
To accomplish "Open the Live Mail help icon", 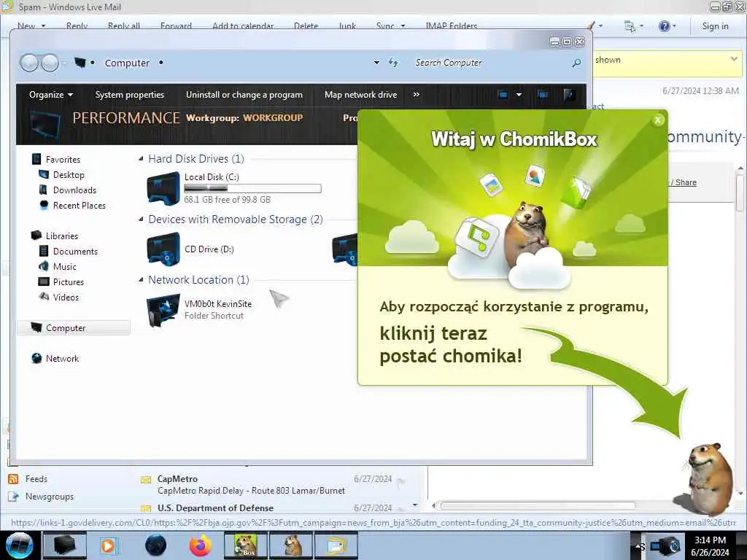I will (x=664, y=26).
